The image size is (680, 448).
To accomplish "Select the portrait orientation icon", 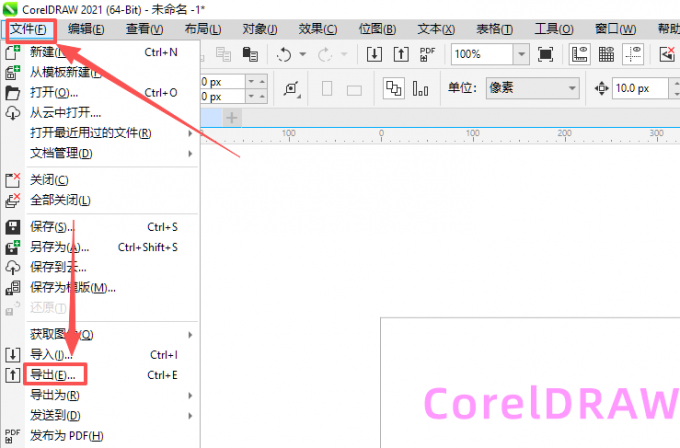I will click(327, 89).
